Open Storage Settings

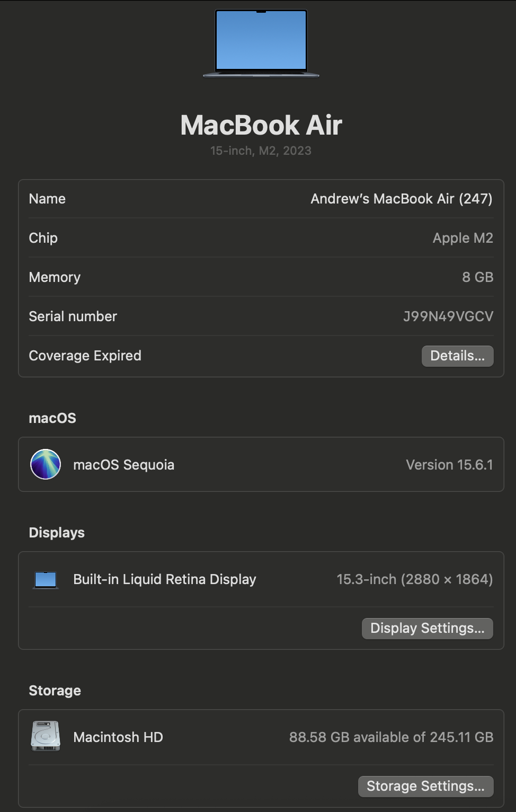pos(425,786)
